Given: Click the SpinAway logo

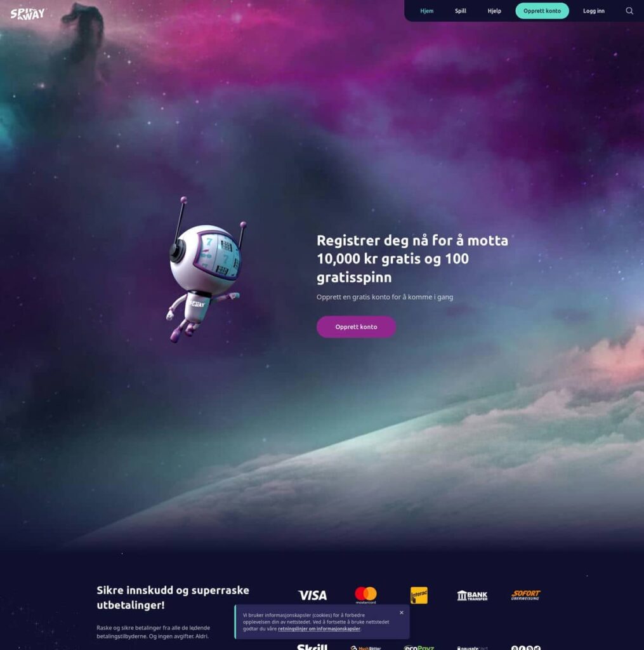Looking at the screenshot, I should point(27,14).
